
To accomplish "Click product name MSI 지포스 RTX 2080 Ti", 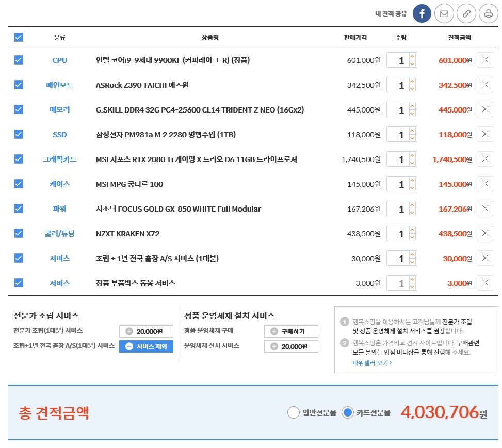I will click(x=196, y=159).
